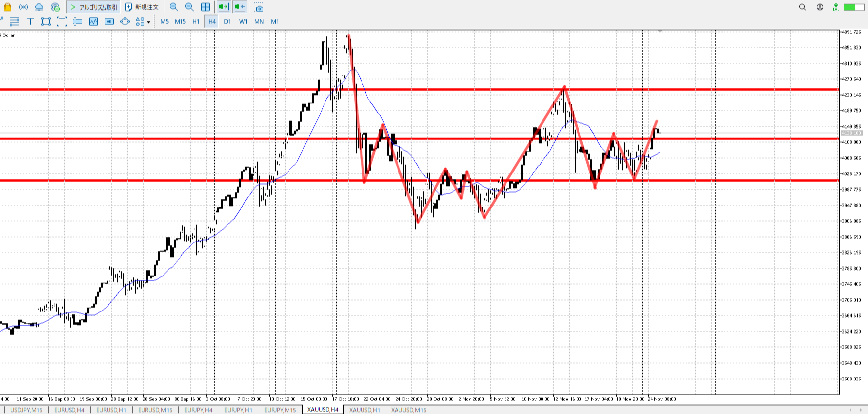Click the zoom out magnifier icon
This screenshot has height=414, width=868.
[x=189, y=7]
